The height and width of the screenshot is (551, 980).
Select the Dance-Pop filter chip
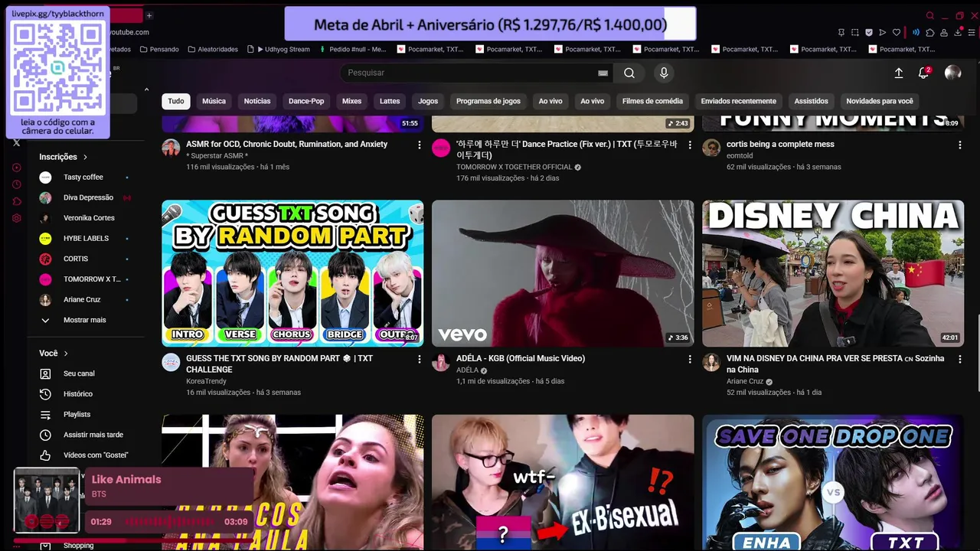pyautogui.click(x=306, y=101)
